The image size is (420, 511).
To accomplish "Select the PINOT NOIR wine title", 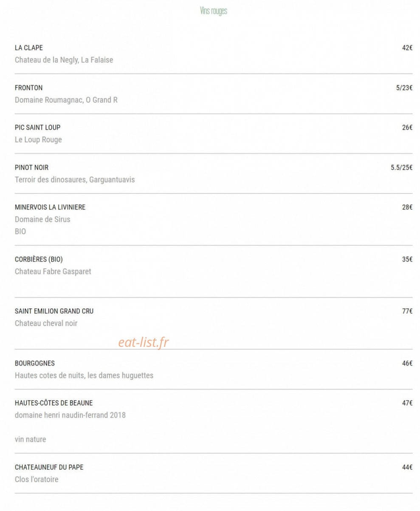I will tap(32, 167).
